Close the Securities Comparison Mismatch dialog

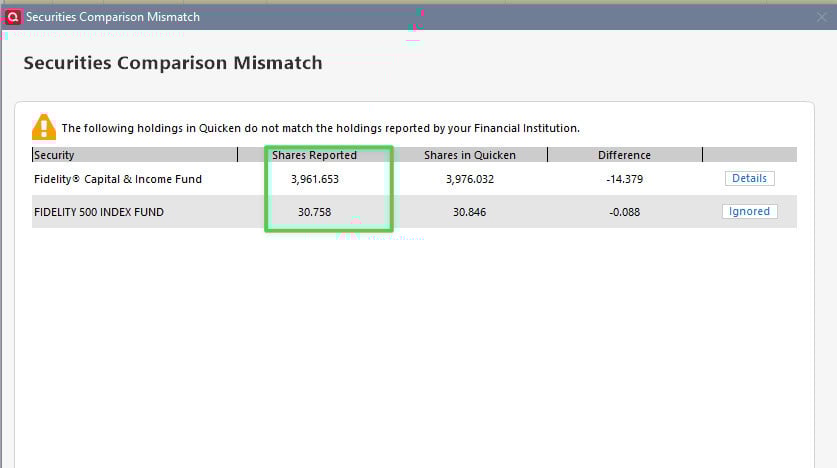point(822,17)
